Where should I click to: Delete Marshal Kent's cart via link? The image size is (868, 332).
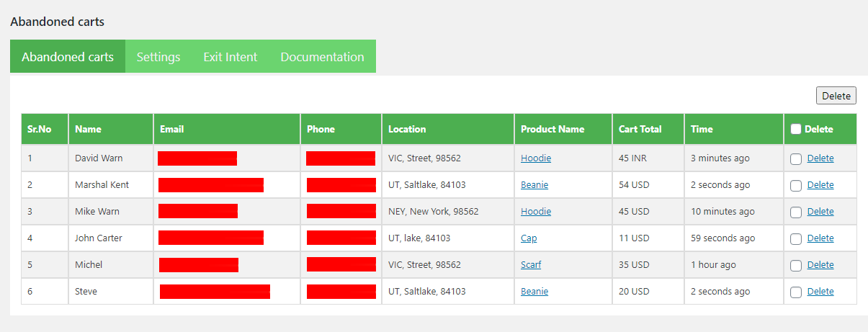click(820, 184)
